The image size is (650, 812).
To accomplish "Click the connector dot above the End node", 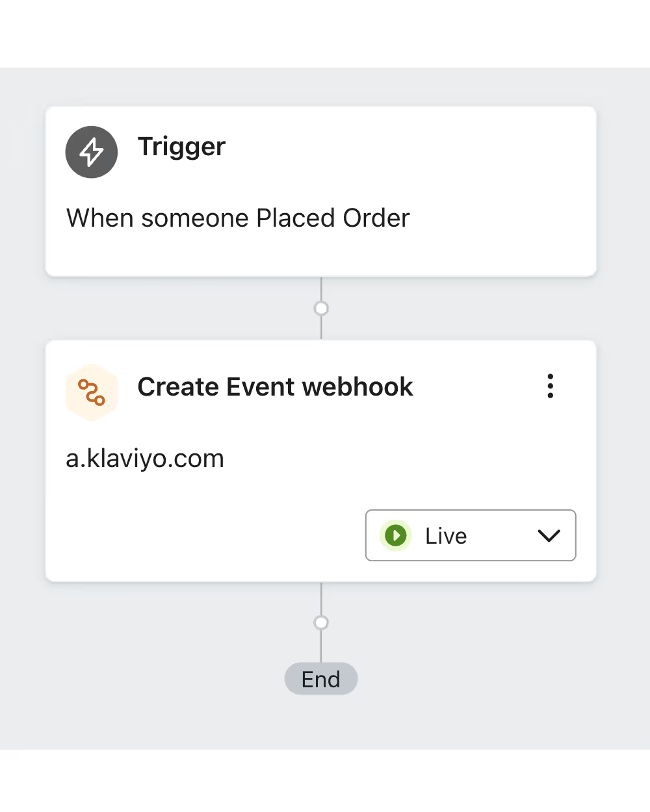I will pos(321,622).
